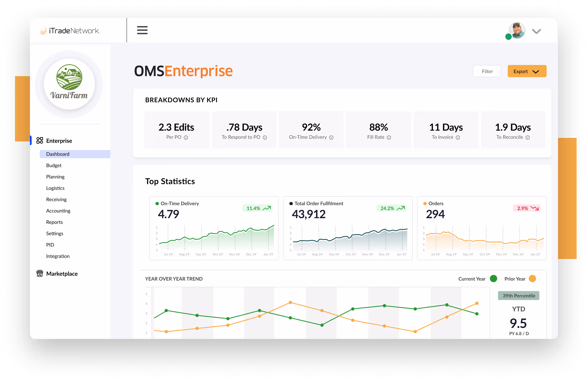Click the Current Year green legend swatch
The height and width of the screenshot is (381, 588).
(x=493, y=278)
